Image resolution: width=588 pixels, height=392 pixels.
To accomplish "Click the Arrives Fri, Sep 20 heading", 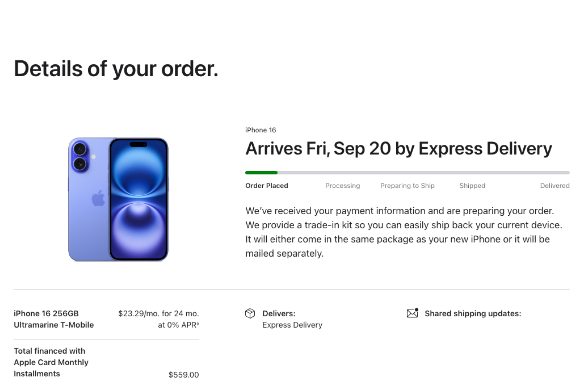I will pos(399,148).
